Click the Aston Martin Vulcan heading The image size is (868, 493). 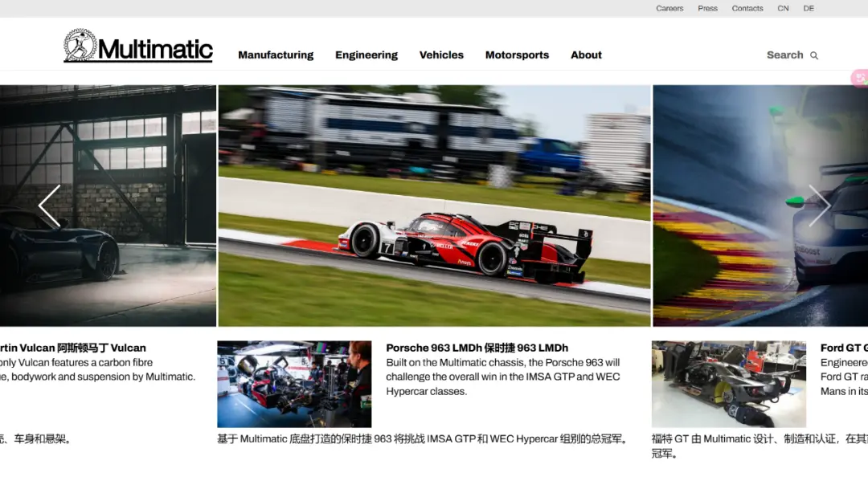click(x=73, y=348)
